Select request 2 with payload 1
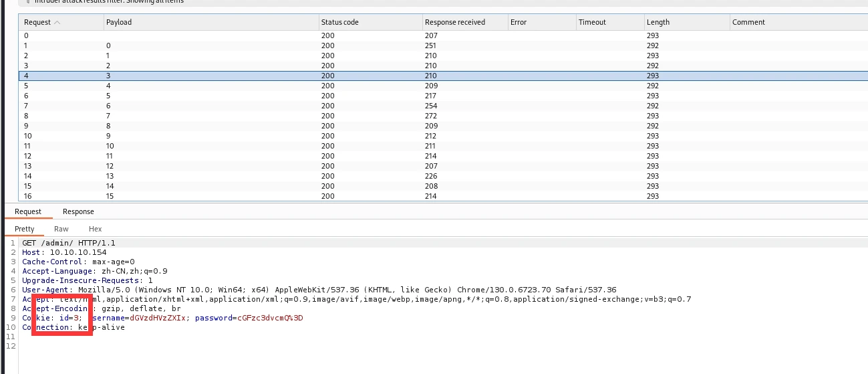This screenshot has width=868, height=374. pyautogui.click(x=443, y=56)
